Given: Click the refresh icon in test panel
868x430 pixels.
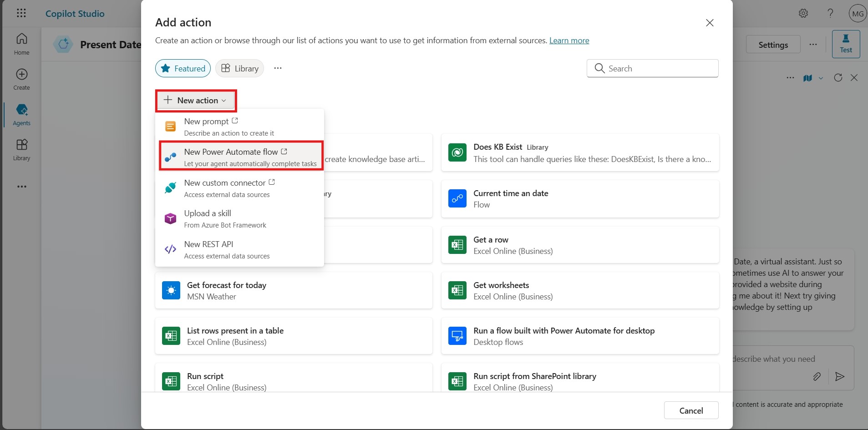Looking at the screenshot, I should (838, 78).
